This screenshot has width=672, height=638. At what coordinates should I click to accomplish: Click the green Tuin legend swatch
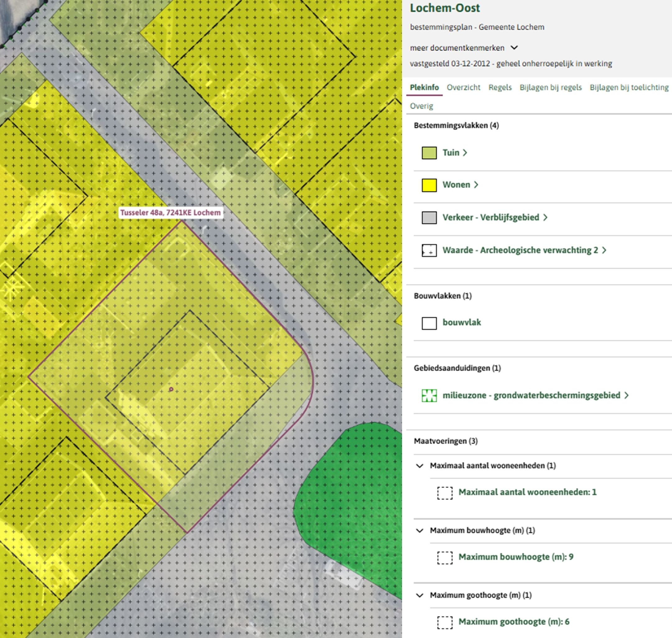coord(429,153)
